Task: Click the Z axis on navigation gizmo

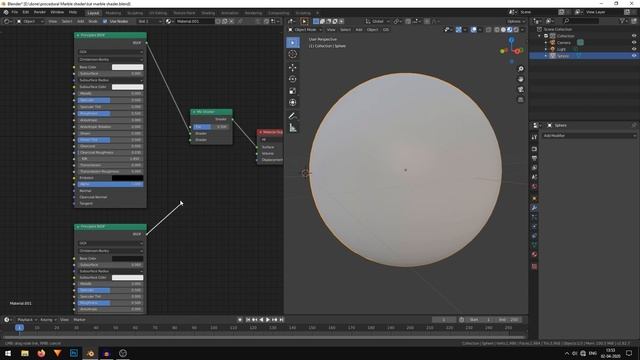Action: (x=511, y=40)
